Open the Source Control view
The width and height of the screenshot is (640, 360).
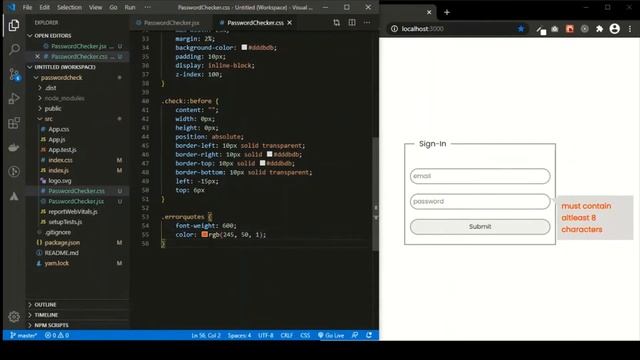[x=14, y=74]
